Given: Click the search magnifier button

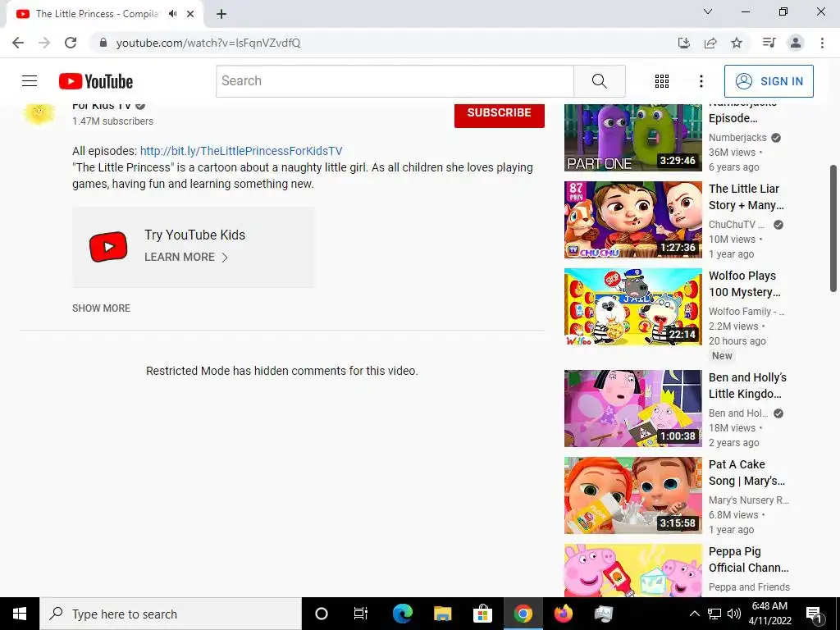Looking at the screenshot, I should pos(600,81).
